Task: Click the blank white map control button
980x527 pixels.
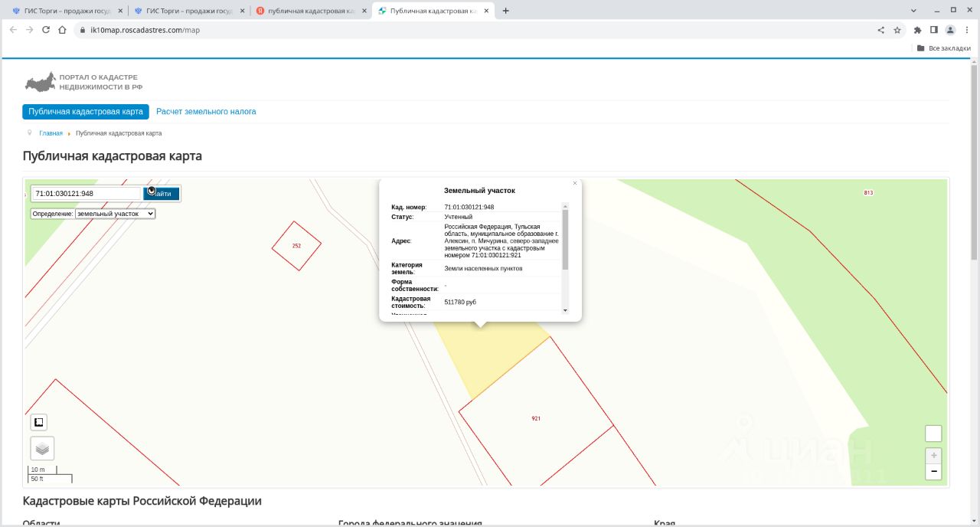Action: pyautogui.click(x=933, y=434)
